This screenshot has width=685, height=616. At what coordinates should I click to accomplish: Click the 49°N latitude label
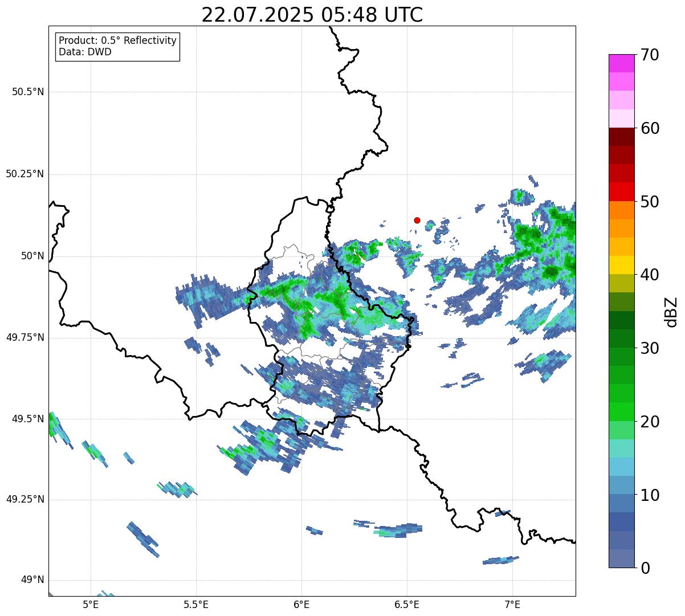[x=32, y=580]
